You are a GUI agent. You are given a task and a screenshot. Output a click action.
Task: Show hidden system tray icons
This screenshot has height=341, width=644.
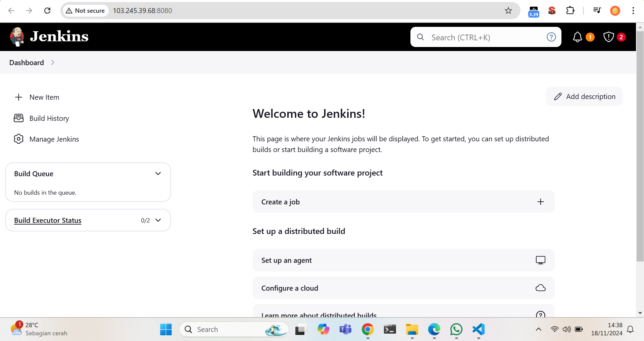coord(538,329)
